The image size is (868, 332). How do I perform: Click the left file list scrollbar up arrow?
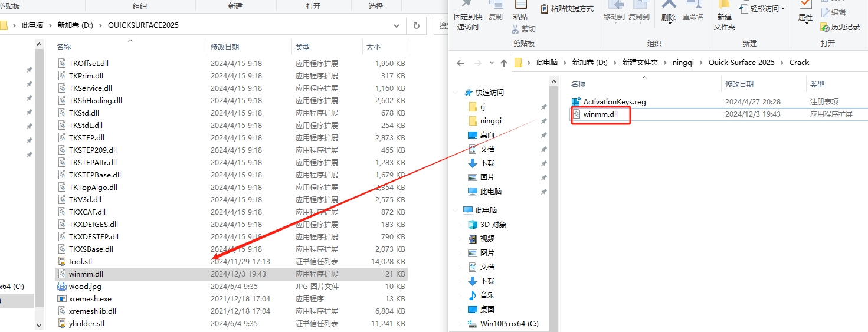(x=40, y=44)
